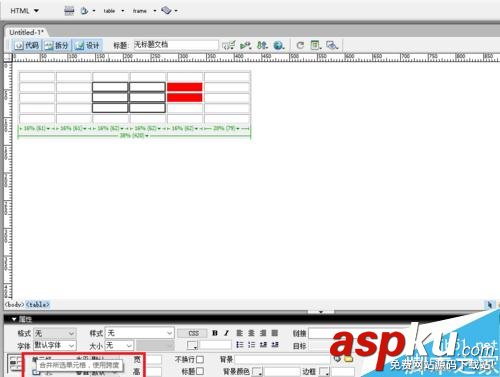
Task: Click the 背景 background image field
Action: point(282,359)
